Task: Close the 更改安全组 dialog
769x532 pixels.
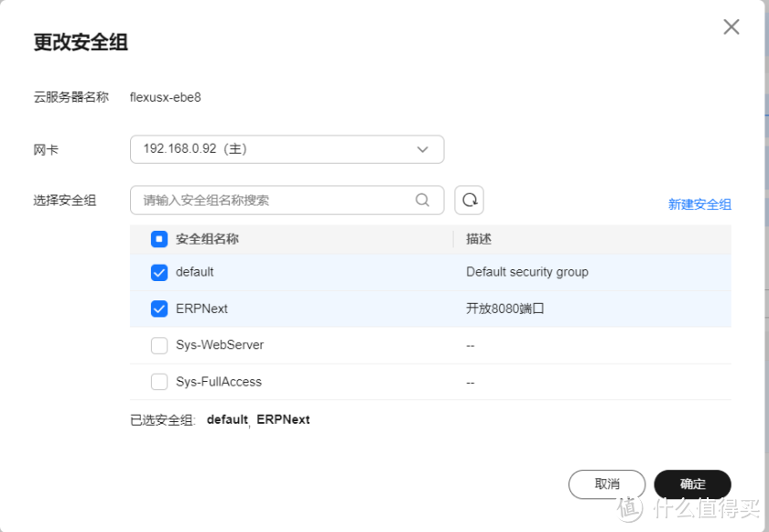Action: click(731, 27)
